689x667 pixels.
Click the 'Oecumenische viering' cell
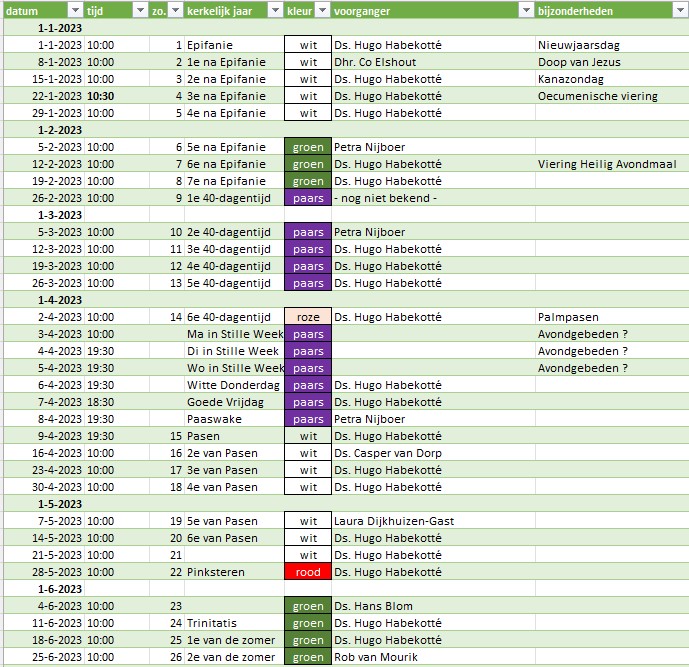pyautogui.click(x=611, y=96)
